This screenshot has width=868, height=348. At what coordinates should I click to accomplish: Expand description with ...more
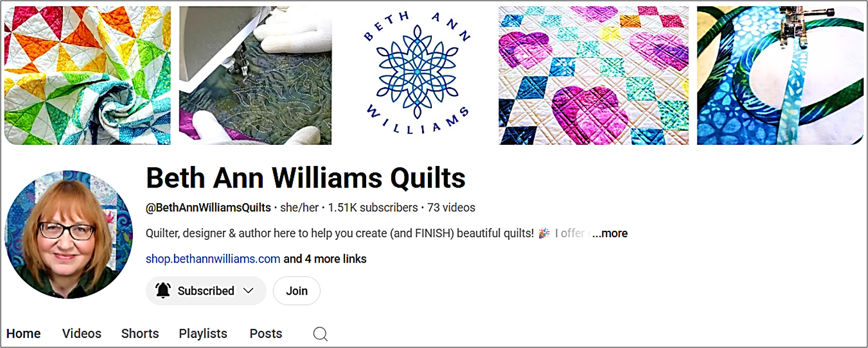point(610,234)
